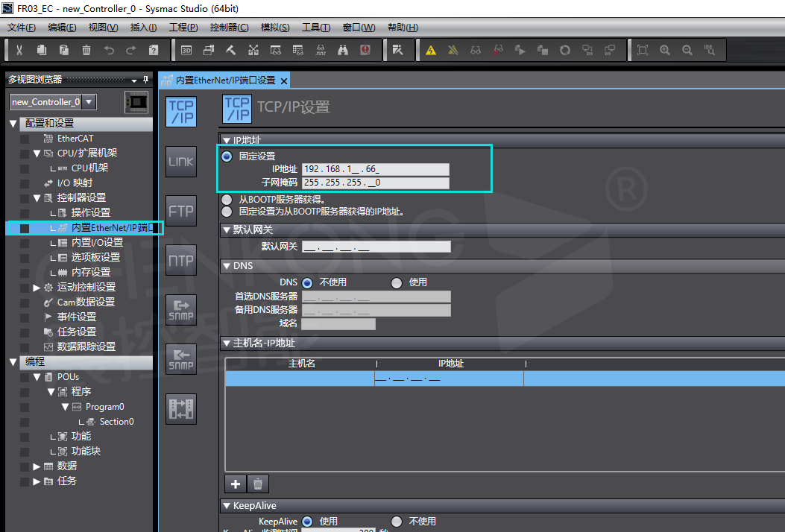Open the TCP/IP settings sidebar icon
Screen dimensions: 785x532
pos(180,112)
